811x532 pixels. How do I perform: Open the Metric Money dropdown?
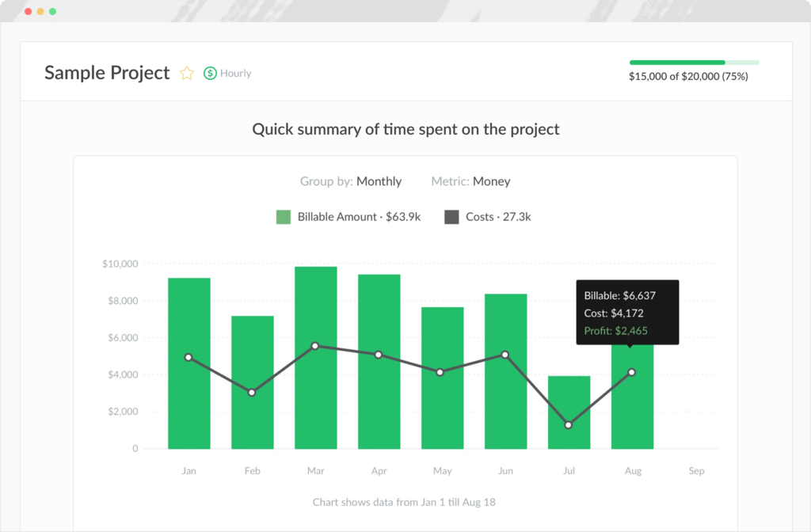click(491, 181)
